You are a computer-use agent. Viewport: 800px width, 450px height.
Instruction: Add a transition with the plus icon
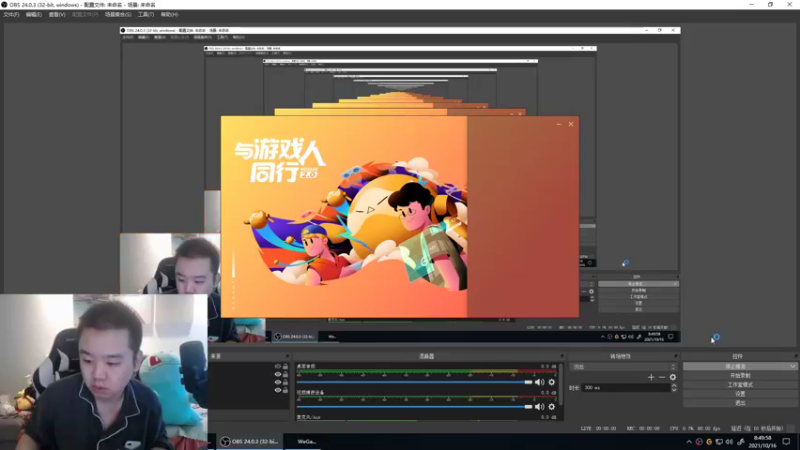[651, 377]
